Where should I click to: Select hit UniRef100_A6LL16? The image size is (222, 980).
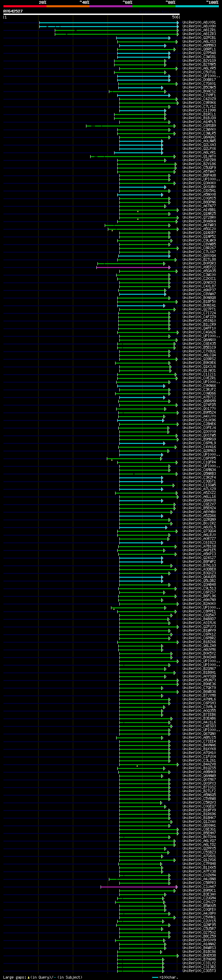click(x=199, y=497)
